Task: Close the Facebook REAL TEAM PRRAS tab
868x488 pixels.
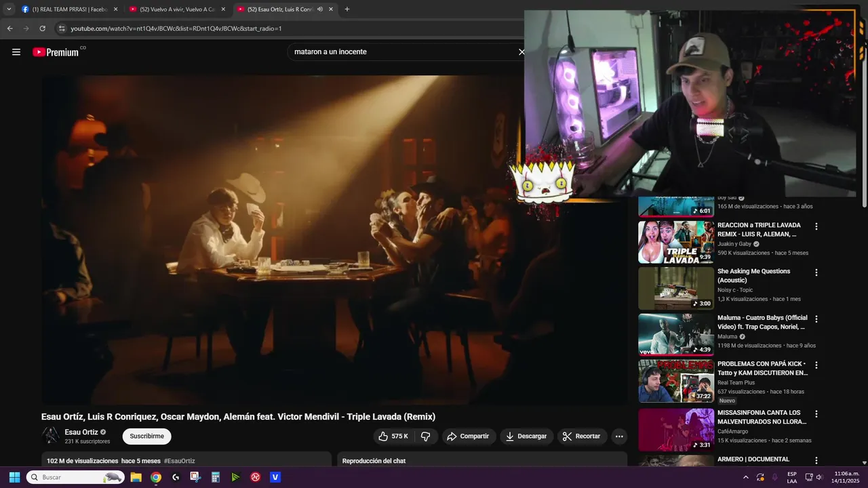Action: pyautogui.click(x=115, y=9)
